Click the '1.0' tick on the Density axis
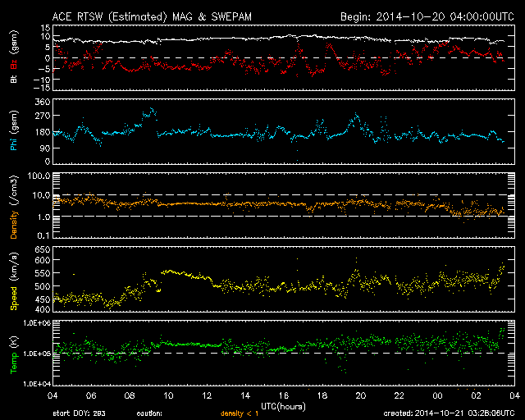 pos(43,217)
